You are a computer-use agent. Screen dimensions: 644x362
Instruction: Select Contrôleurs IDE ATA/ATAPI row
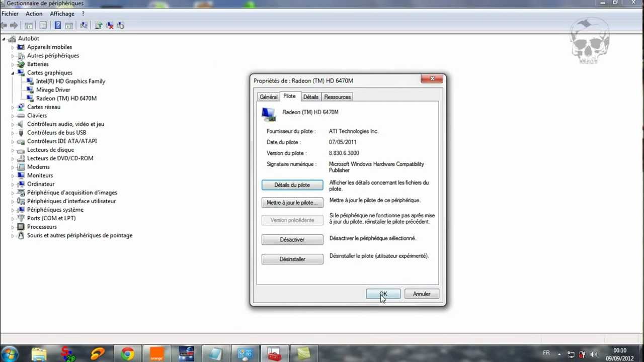(x=62, y=141)
